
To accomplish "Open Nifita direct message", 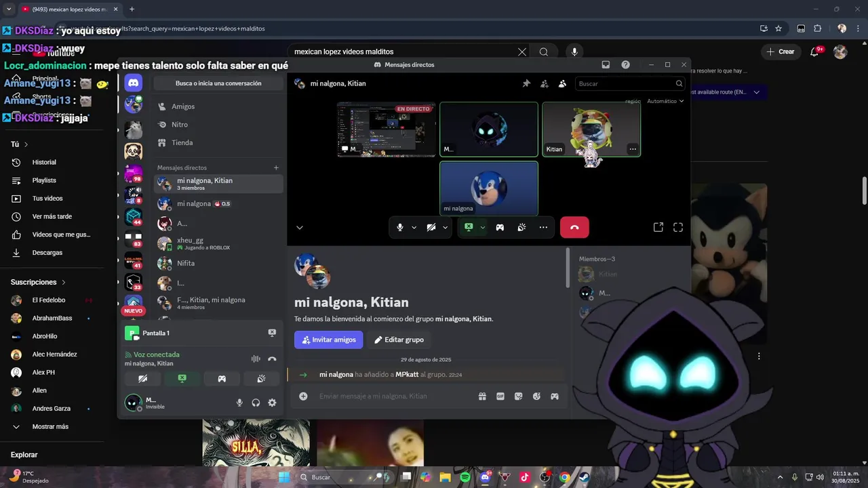I will [x=218, y=263].
